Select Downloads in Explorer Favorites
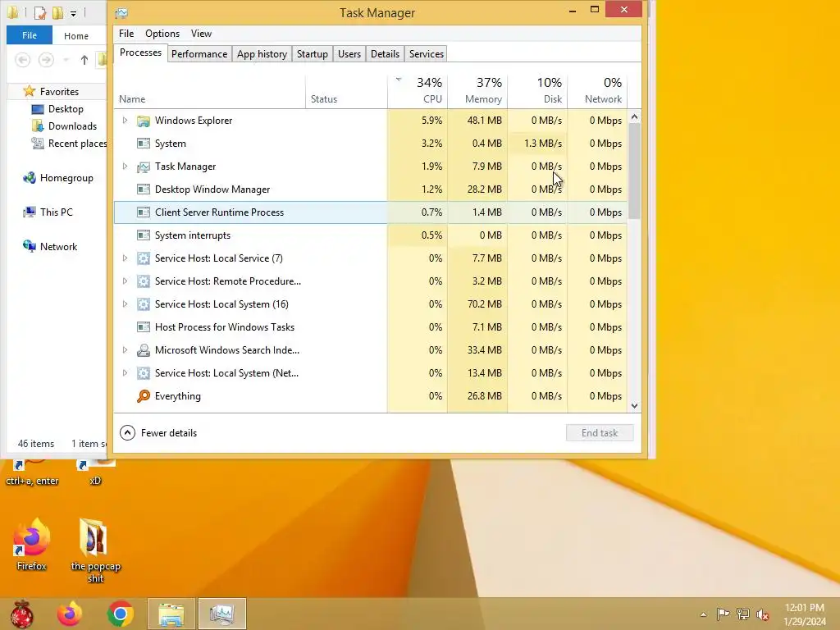The image size is (840, 630). tap(72, 126)
